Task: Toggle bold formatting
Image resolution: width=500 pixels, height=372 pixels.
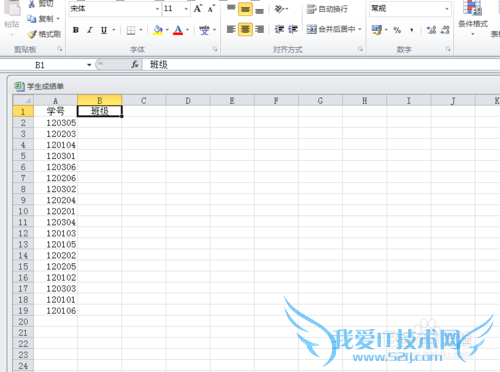Action: pyautogui.click(x=76, y=30)
